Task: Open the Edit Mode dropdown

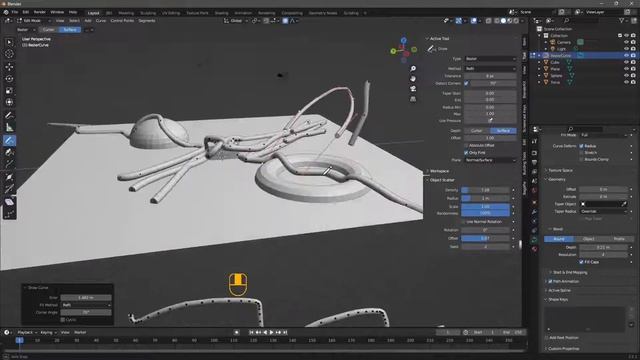Action: 33,20
